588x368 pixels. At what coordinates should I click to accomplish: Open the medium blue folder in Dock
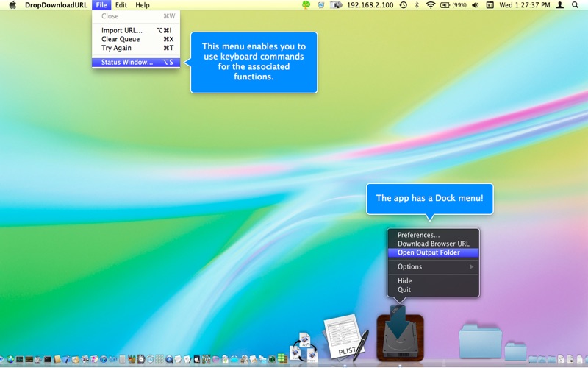click(x=515, y=352)
